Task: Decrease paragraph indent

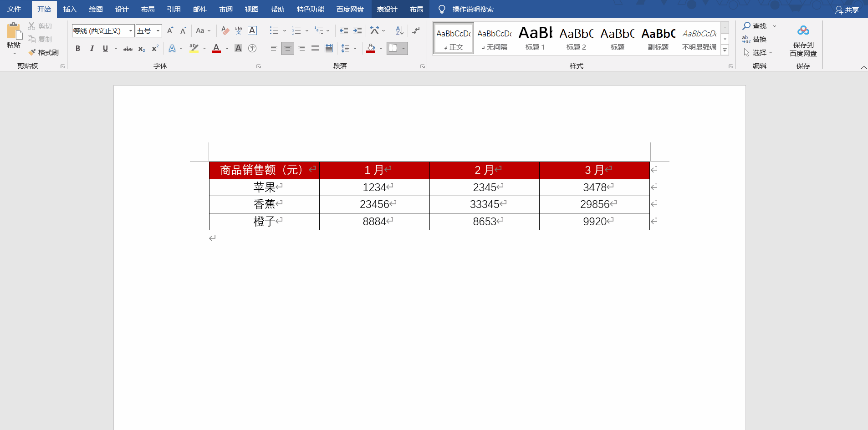Action: (x=344, y=30)
